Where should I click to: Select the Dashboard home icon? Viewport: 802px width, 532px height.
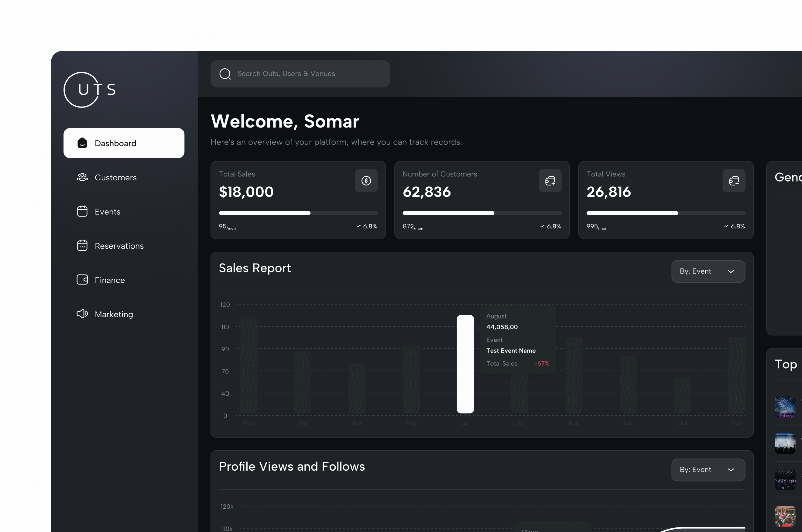click(x=82, y=143)
